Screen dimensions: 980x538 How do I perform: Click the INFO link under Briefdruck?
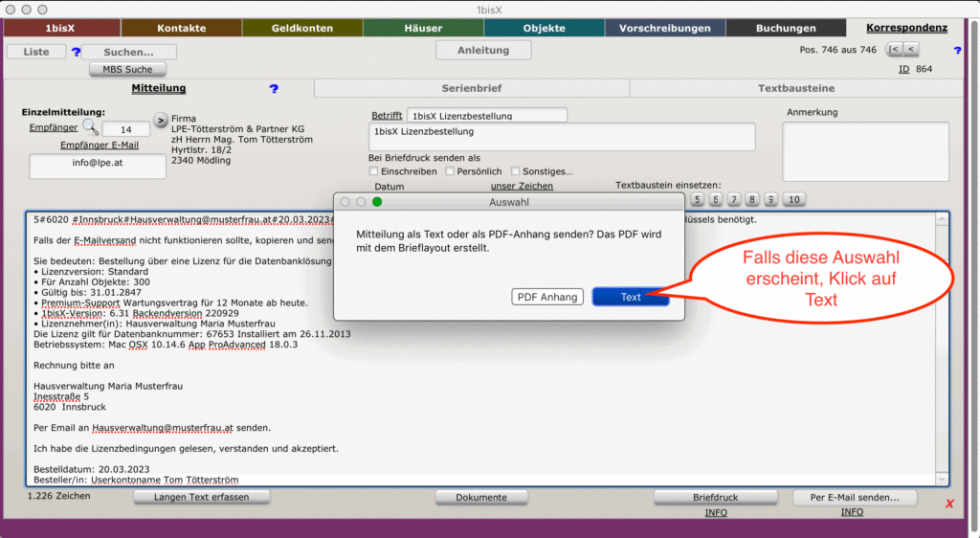point(715,513)
